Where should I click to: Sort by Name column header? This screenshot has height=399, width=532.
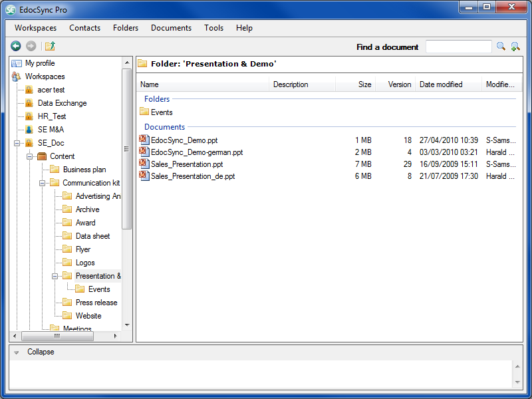pos(203,84)
